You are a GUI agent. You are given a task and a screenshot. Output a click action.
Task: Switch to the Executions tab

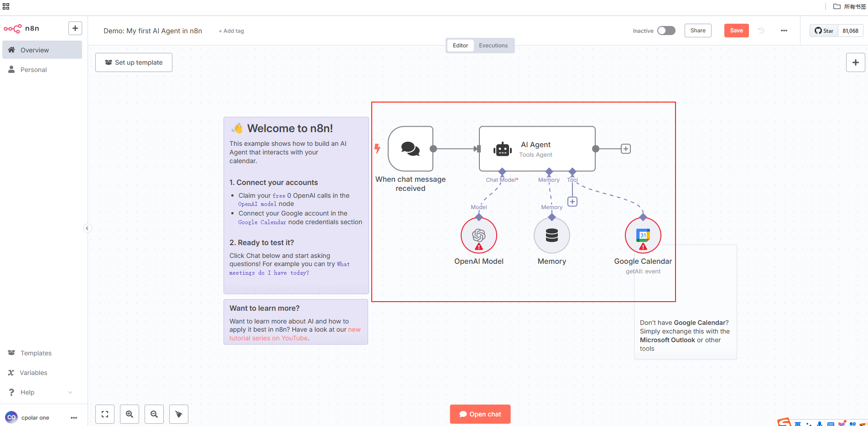pyautogui.click(x=493, y=46)
